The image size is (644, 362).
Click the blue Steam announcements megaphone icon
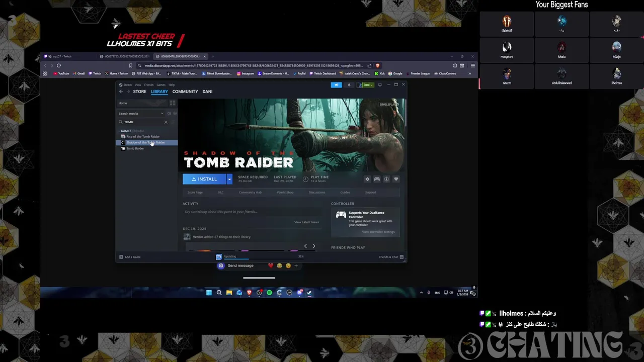point(337,85)
